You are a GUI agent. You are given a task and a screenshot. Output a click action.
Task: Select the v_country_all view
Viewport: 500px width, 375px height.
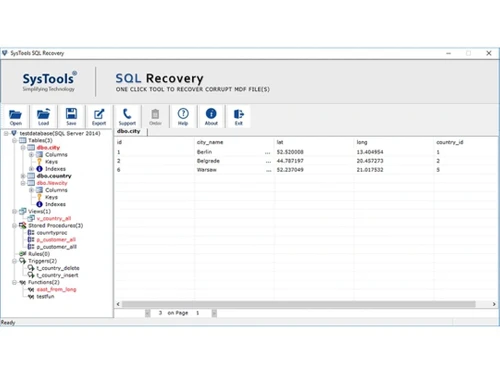point(54,218)
